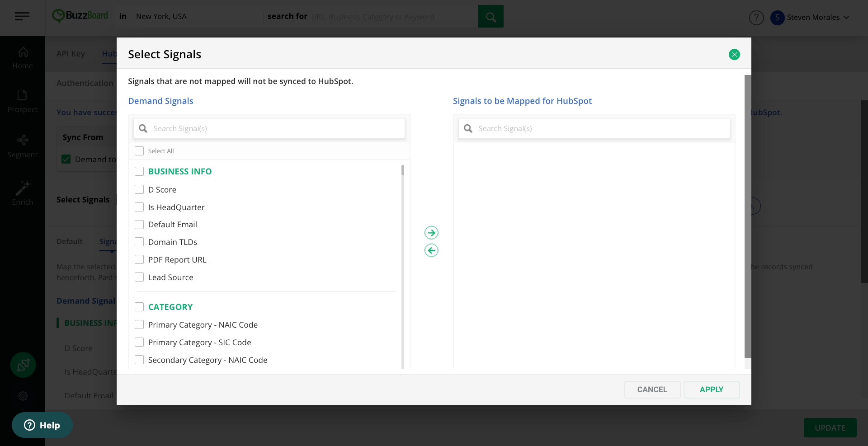Check Primary Category - NAIC Code
The image size is (868, 446).
click(x=139, y=324)
